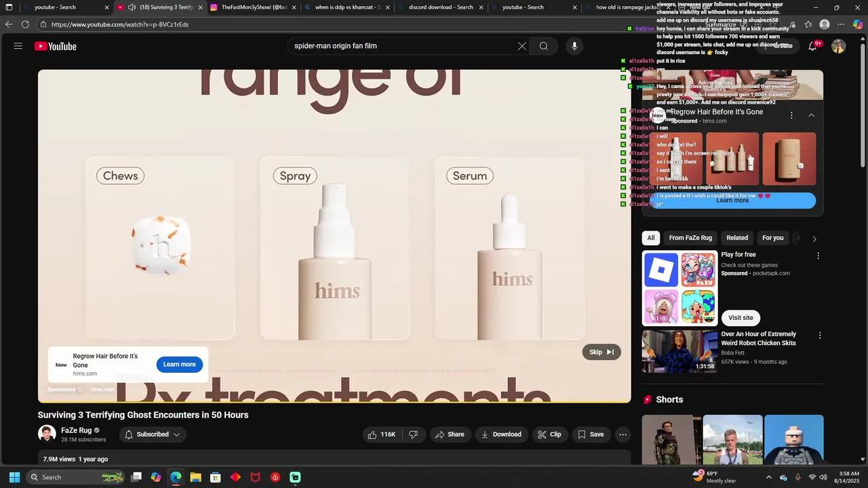
Task: Click Learn more on the video ad overlay
Action: [x=179, y=365]
